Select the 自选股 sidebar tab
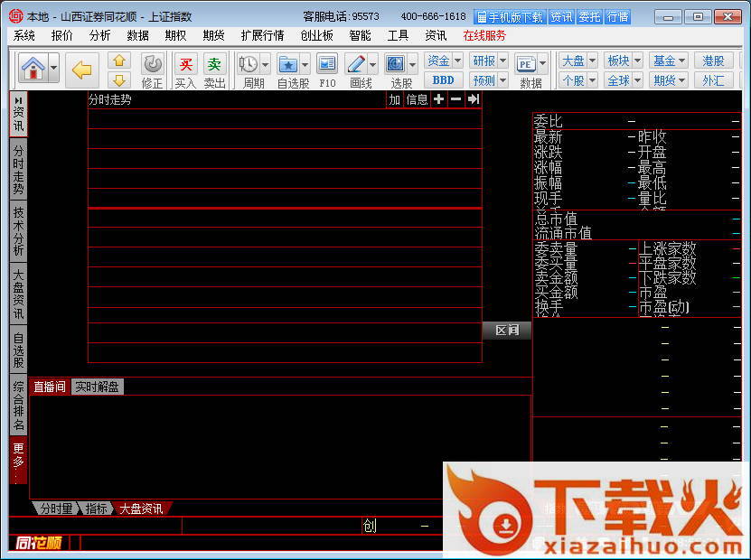 tap(18, 350)
